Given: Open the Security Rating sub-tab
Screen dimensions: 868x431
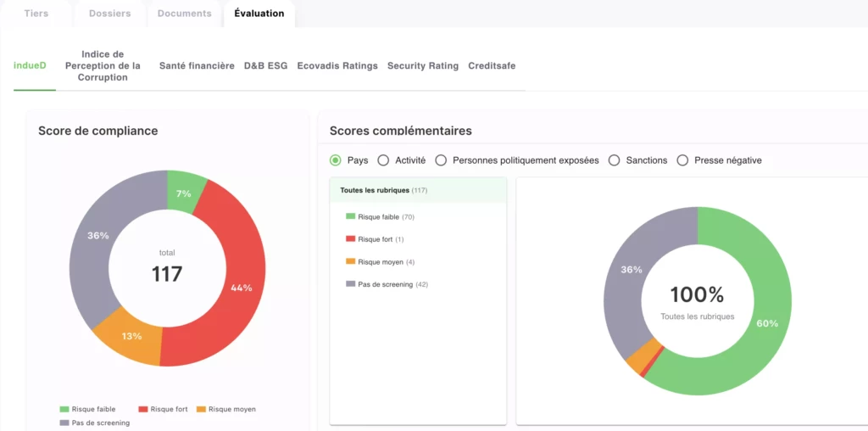Looking at the screenshot, I should pos(422,65).
